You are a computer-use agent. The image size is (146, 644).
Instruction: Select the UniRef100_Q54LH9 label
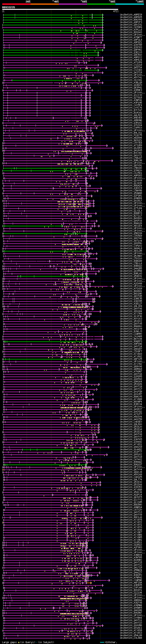131,636
